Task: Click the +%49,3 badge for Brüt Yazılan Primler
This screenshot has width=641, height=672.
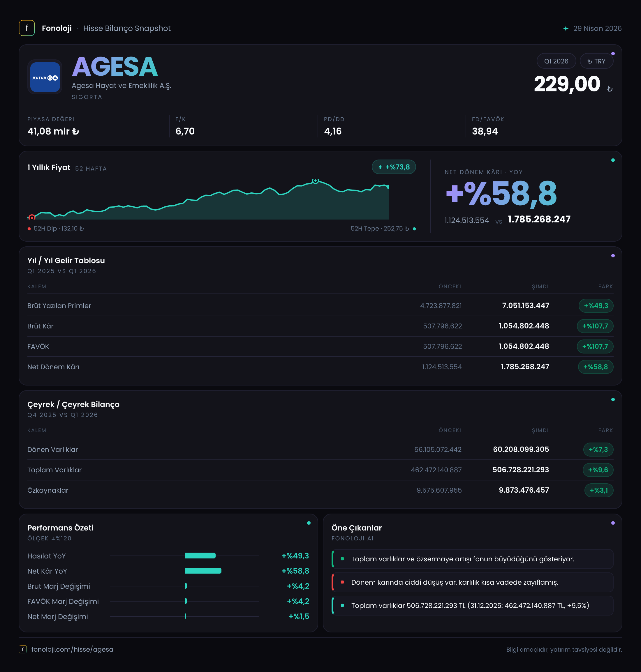Action: click(x=596, y=306)
